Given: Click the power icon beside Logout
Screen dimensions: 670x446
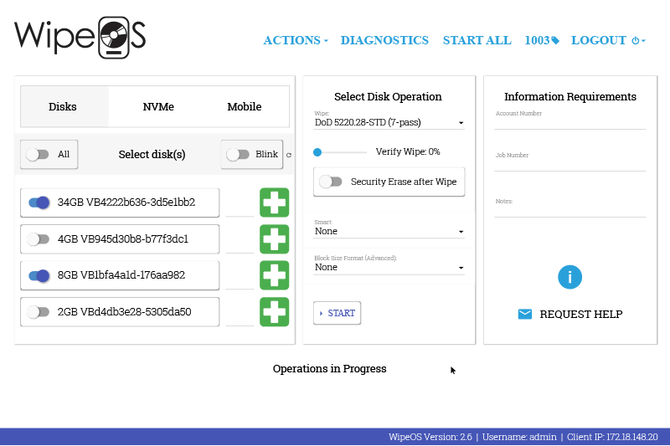Looking at the screenshot, I should tap(635, 41).
